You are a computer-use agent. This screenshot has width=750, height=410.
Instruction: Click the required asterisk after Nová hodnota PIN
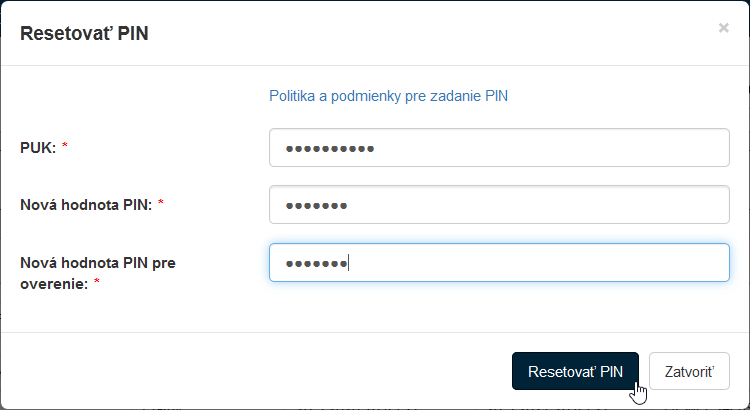[160, 205]
